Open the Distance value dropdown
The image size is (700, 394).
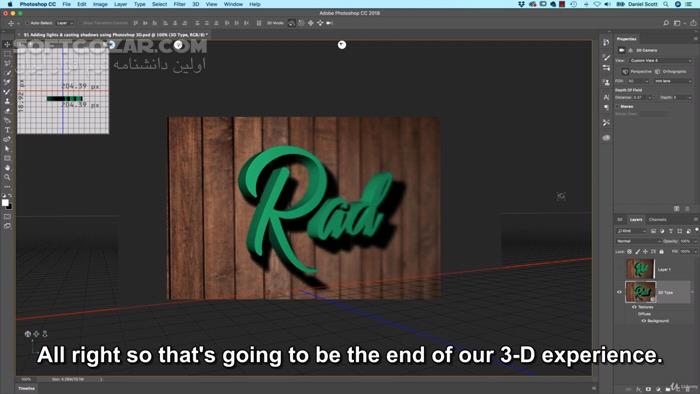(642, 97)
